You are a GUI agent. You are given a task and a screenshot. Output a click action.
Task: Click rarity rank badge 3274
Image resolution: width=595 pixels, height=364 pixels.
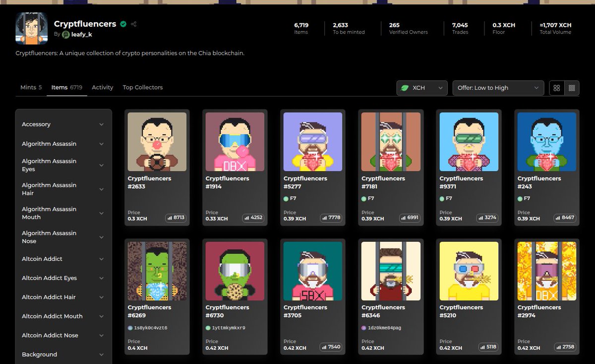pos(488,217)
